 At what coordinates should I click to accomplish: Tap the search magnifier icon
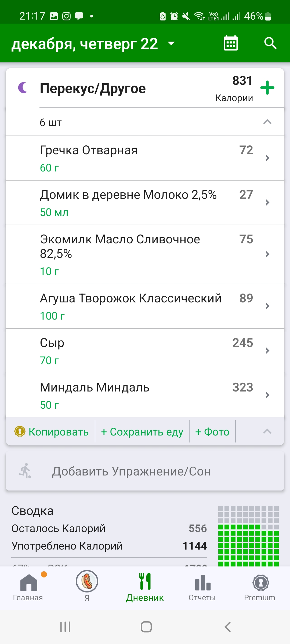[x=270, y=43]
